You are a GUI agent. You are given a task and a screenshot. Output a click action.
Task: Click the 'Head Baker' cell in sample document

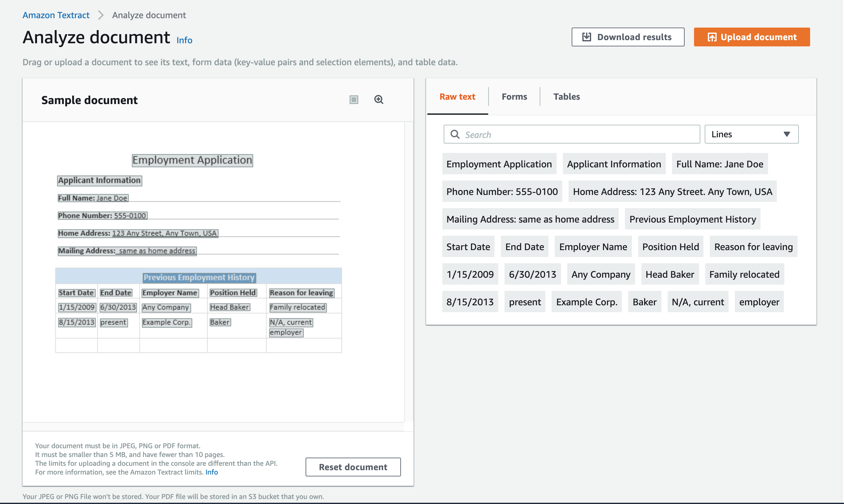click(x=229, y=307)
